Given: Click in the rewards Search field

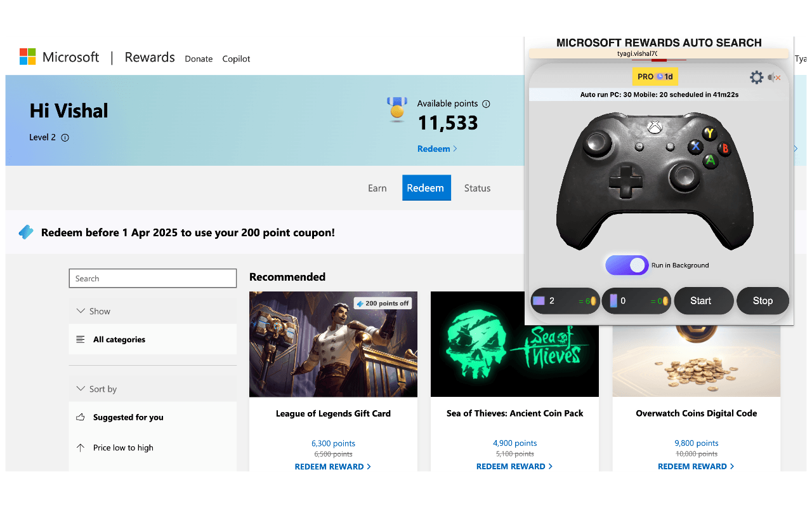Looking at the screenshot, I should (x=152, y=278).
